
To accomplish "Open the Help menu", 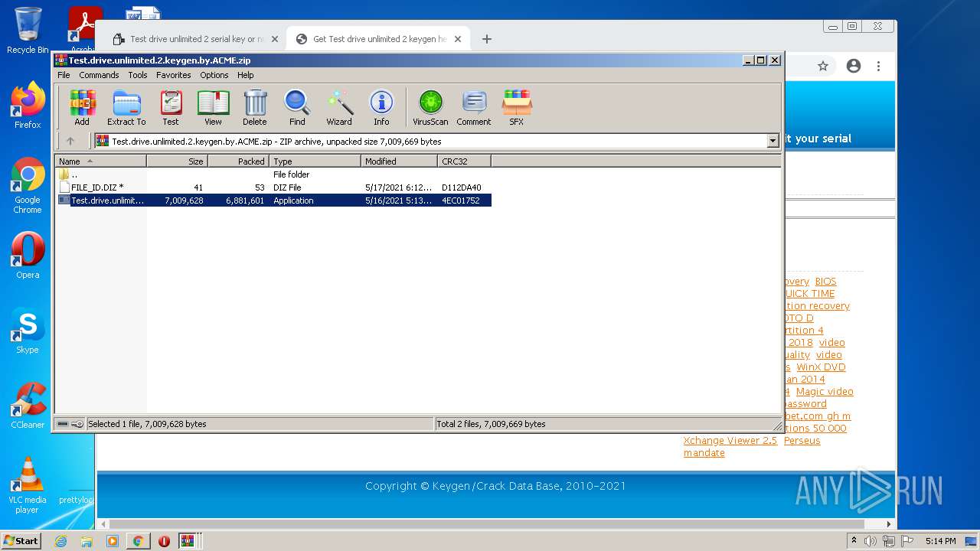I will click(245, 75).
